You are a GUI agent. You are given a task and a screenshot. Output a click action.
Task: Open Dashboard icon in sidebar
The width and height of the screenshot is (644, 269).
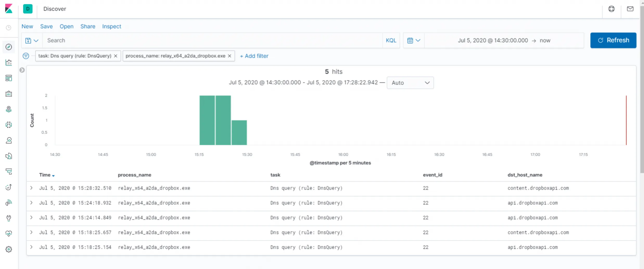pyautogui.click(x=9, y=78)
